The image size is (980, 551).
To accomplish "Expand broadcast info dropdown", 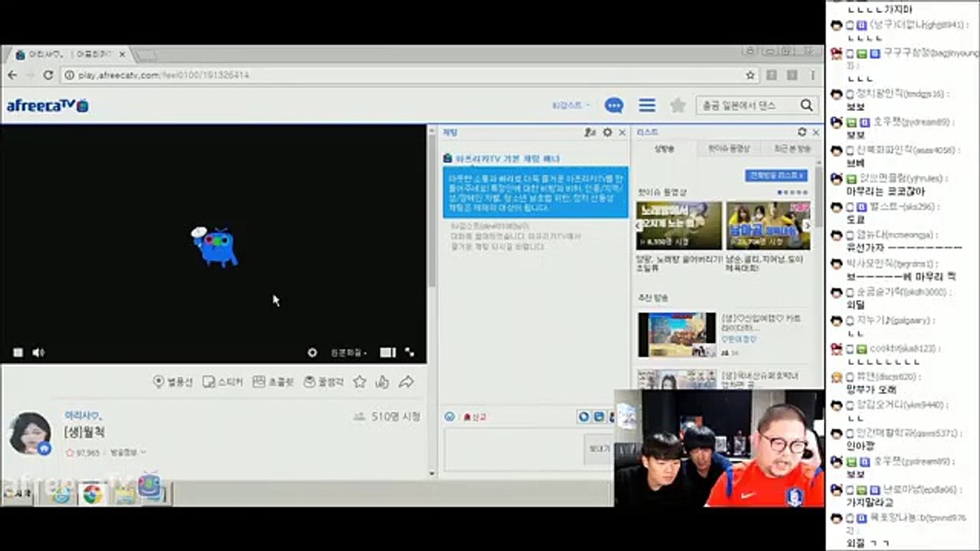I will (x=128, y=452).
